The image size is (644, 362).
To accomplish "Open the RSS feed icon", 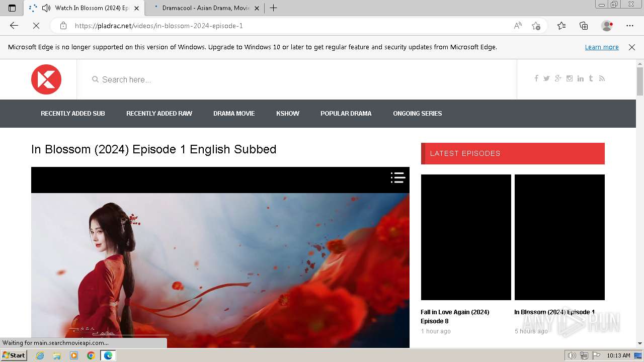I will click(602, 78).
